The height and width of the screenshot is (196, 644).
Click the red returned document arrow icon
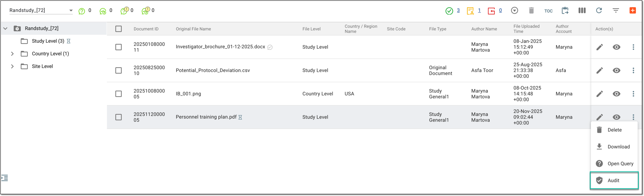pos(491,11)
